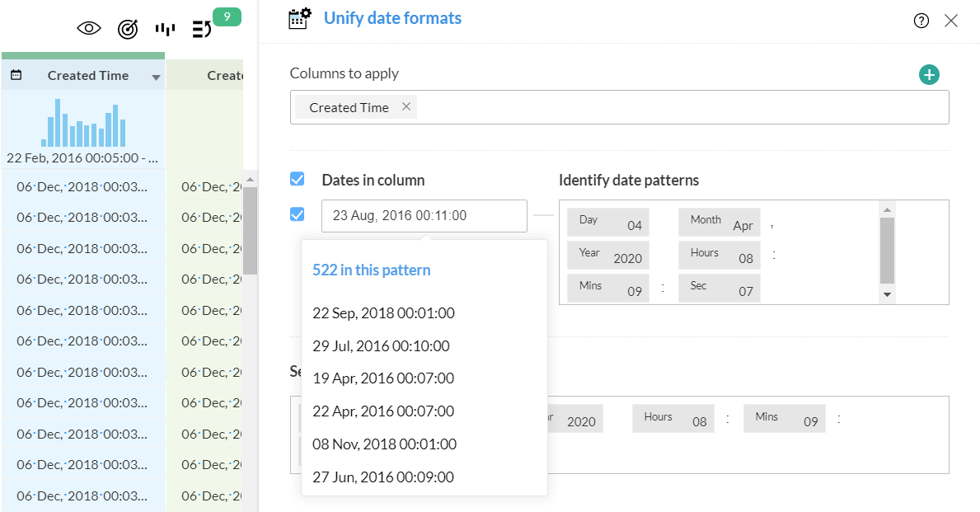Select 08 Nov, 2018 00:01:00 entry
This screenshot has height=512, width=980.
pos(384,444)
